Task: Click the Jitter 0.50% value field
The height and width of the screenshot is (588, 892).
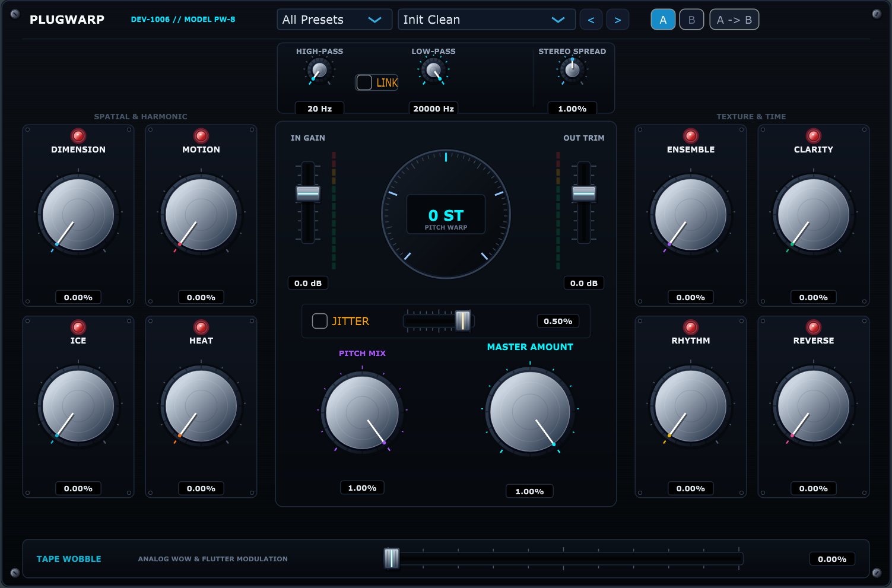Action: [558, 321]
